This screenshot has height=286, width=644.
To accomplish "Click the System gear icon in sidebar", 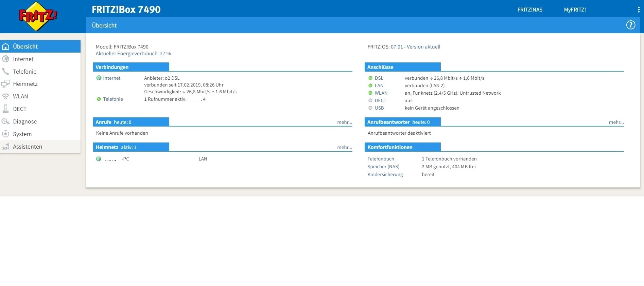I will point(6,134).
